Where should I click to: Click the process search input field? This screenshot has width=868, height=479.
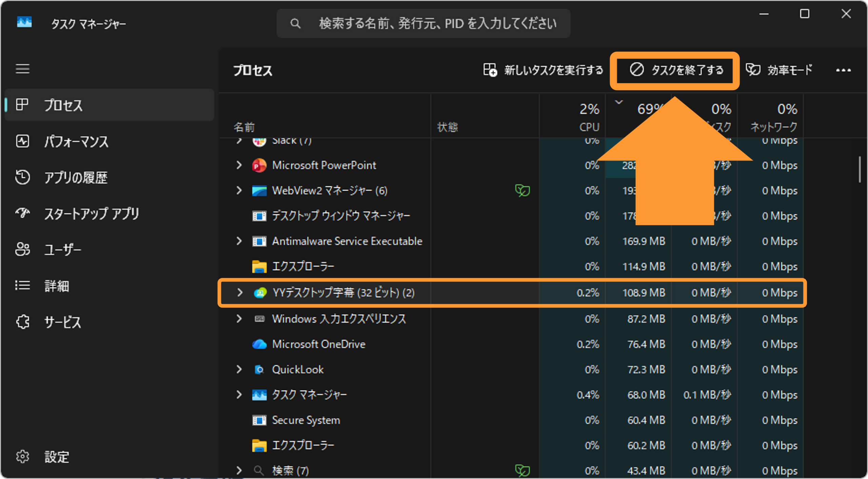click(x=423, y=23)
